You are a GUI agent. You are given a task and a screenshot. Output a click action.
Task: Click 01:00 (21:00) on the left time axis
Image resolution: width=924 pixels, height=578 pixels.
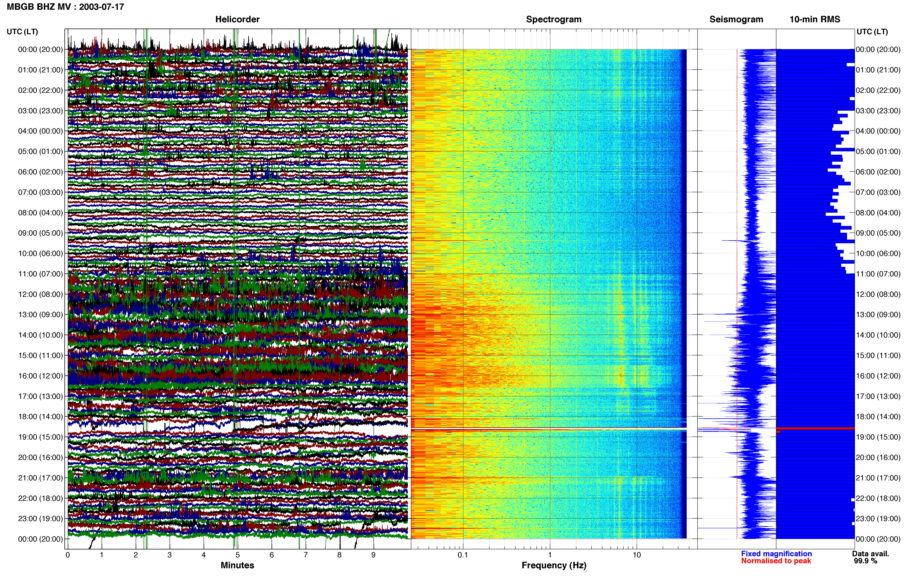point(41,70)
